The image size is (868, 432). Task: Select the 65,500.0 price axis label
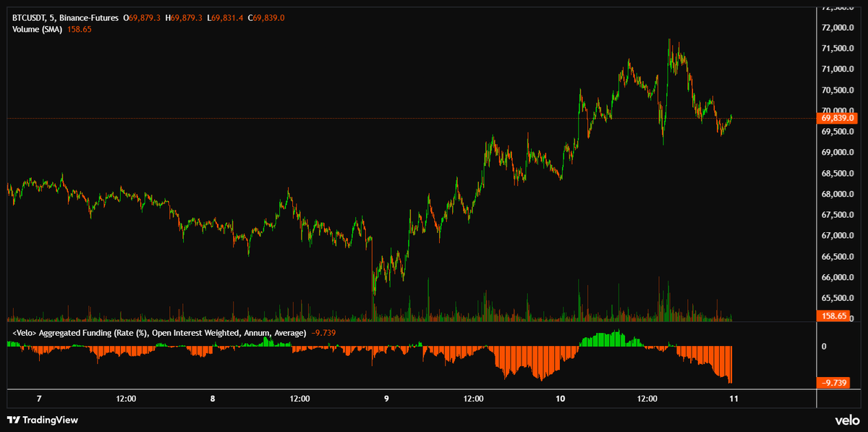(x=839, y=298)
